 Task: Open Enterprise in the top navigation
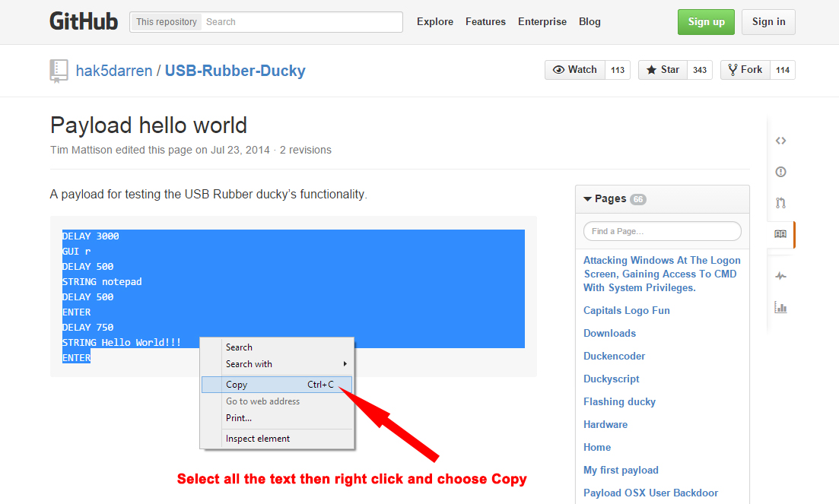(542, 22)
